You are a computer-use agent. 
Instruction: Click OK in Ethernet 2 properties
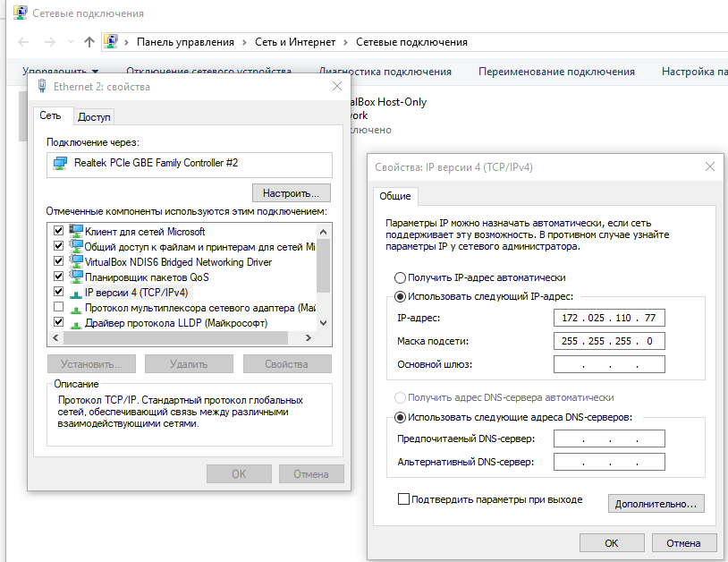(239, 474)
